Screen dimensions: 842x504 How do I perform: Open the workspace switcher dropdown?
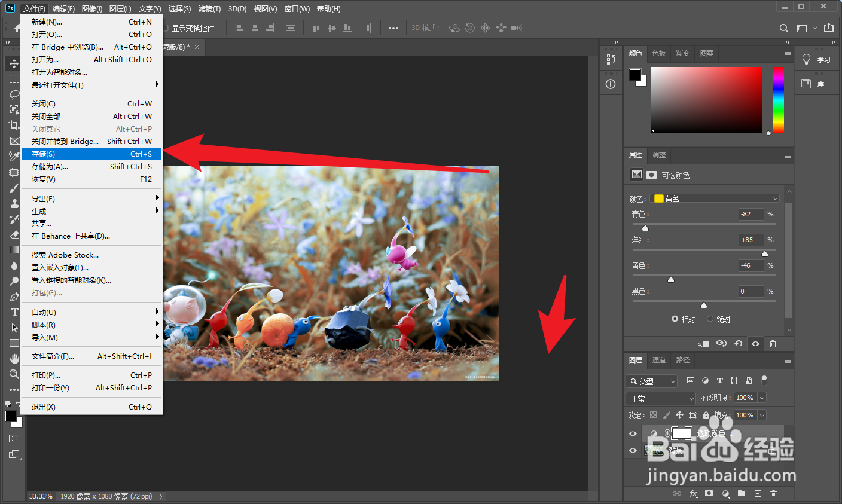(x=806, y=28)
